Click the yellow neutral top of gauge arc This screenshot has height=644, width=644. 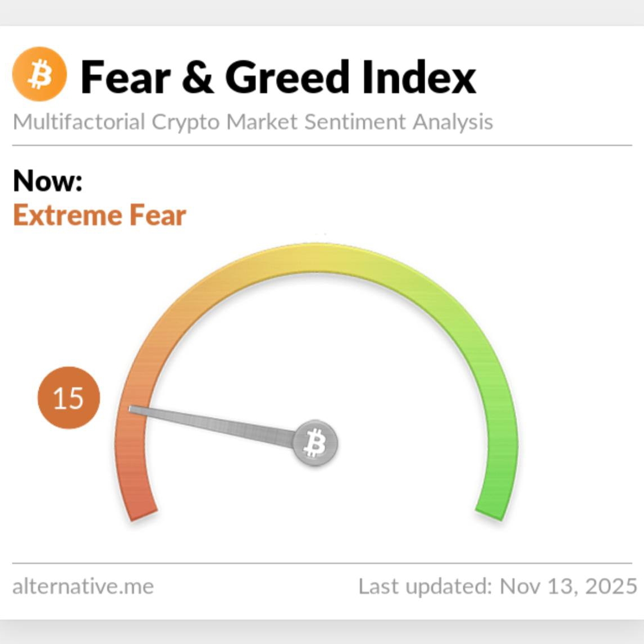[x=316, y=258]
